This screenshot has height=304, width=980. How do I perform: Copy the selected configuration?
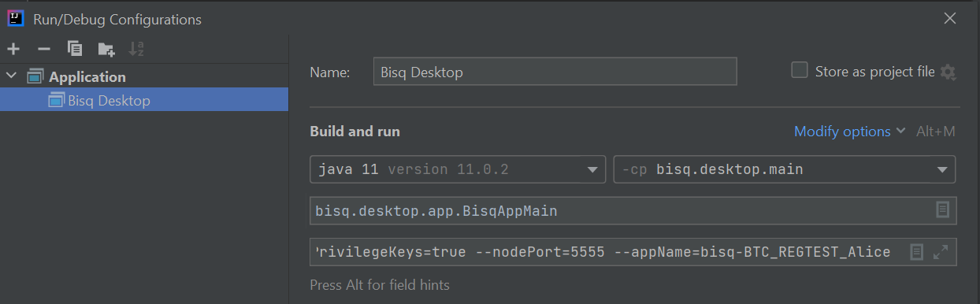75,49
